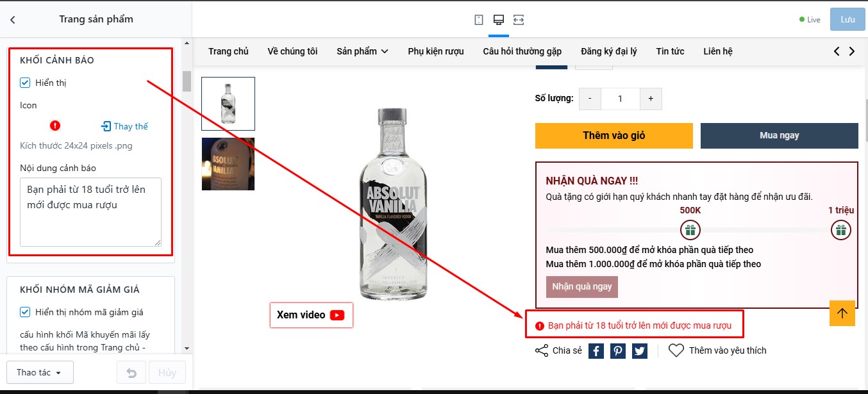The image size is (868, 394).
Task: Click the Mua ngay button
Action: coord(780,136)
